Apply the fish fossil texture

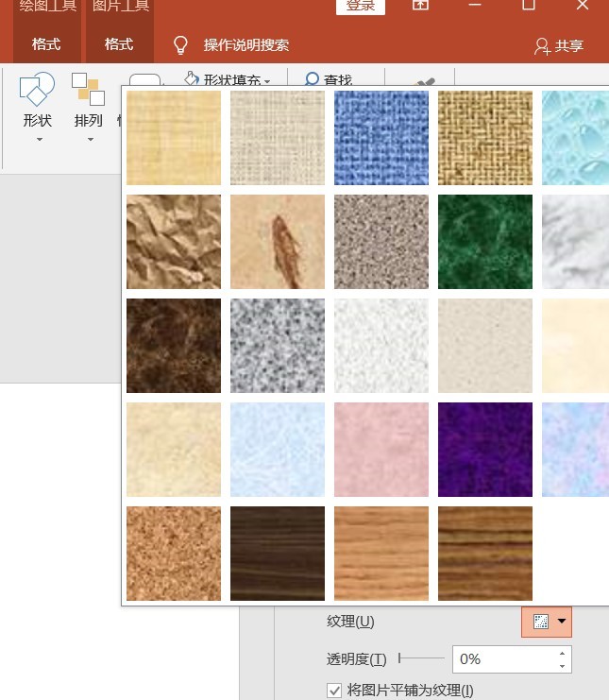pos(278,242)
